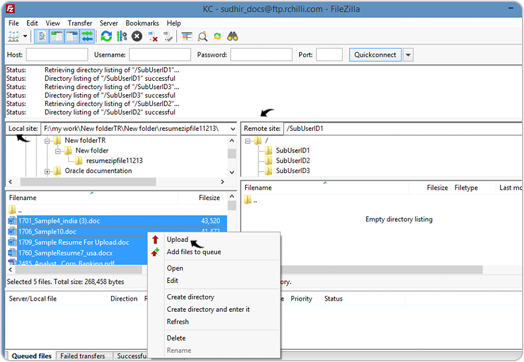Toggle local directory tree display button

(57, 36)
